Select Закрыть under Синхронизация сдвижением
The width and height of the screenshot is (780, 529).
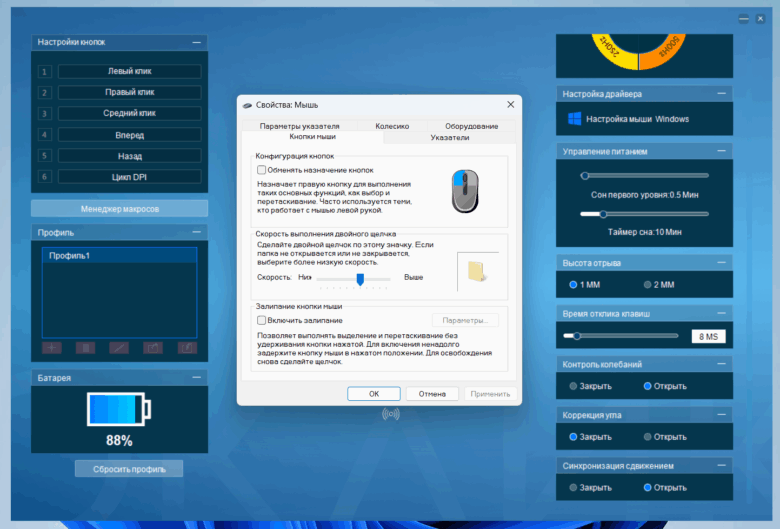pyautogui.click(x=573, y=488)
